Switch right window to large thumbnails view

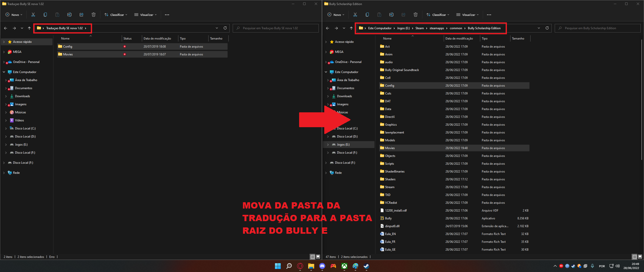640,257
